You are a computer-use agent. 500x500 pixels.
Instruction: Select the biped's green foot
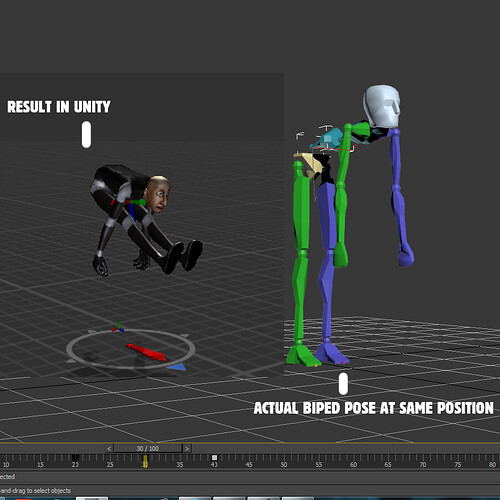point(301,355)
